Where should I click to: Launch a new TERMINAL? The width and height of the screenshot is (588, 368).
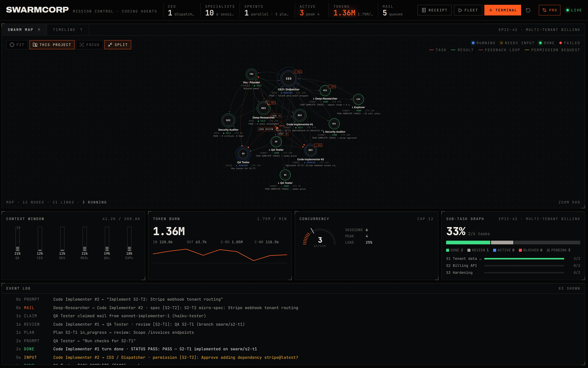(x=503, y=10)
